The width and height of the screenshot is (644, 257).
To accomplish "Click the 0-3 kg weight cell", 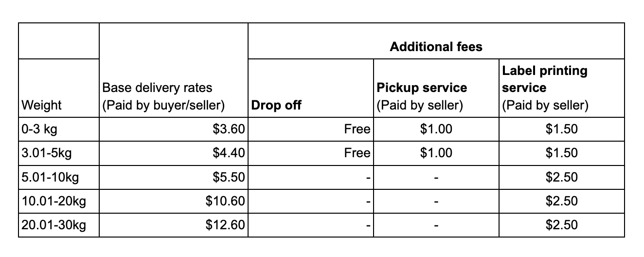I will [x=59, y=129].
